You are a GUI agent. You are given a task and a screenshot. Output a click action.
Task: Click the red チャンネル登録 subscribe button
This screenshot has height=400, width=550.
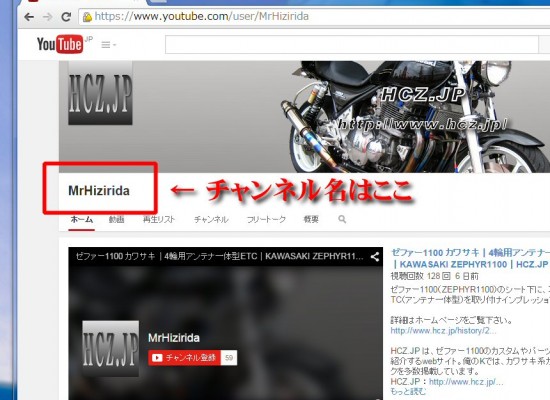coord(185,358)
